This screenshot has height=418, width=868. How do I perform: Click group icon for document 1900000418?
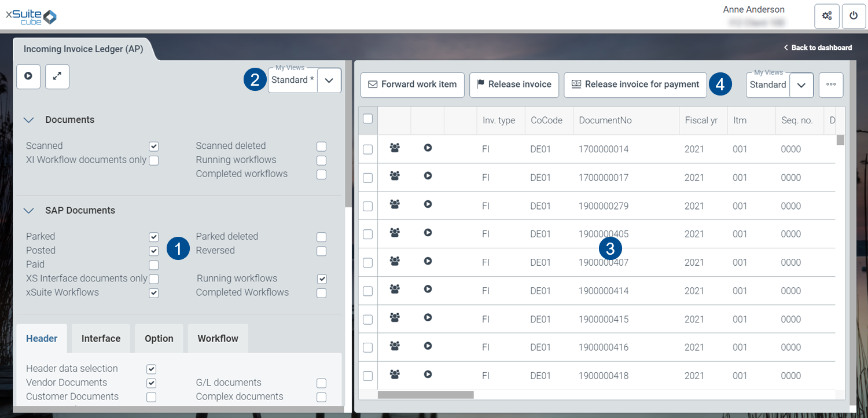click(x=395, y=375)
